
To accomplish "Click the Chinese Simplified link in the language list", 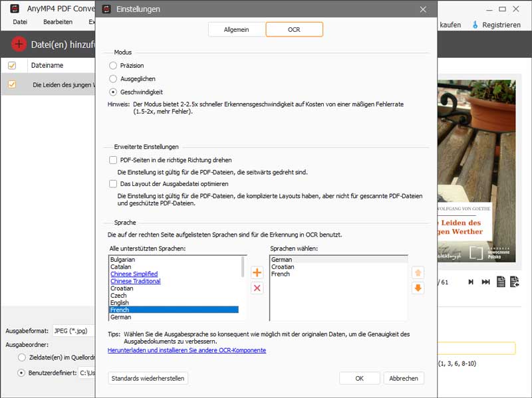I will click(x=134, y=274).
